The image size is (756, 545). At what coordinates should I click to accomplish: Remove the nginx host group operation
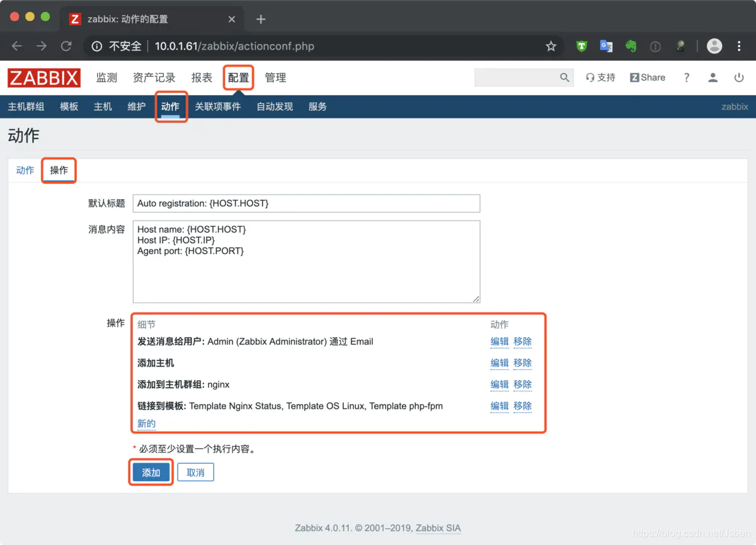pyautogui.click(x=523, y=384)
